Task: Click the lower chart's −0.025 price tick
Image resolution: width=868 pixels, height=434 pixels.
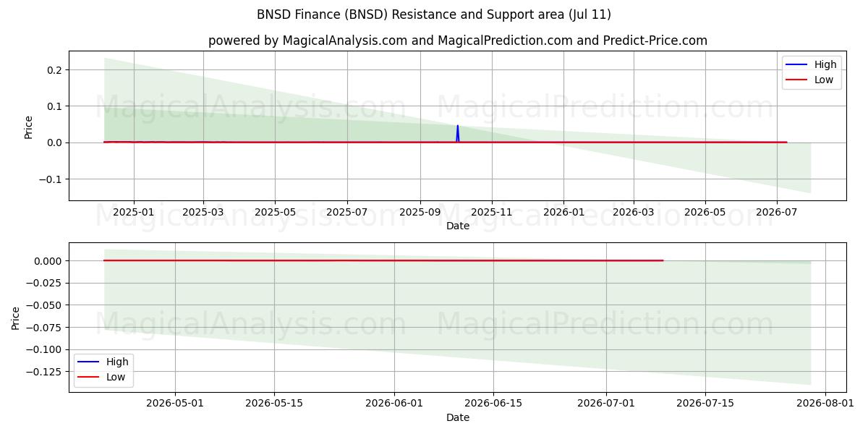Action: coord(45,283)
